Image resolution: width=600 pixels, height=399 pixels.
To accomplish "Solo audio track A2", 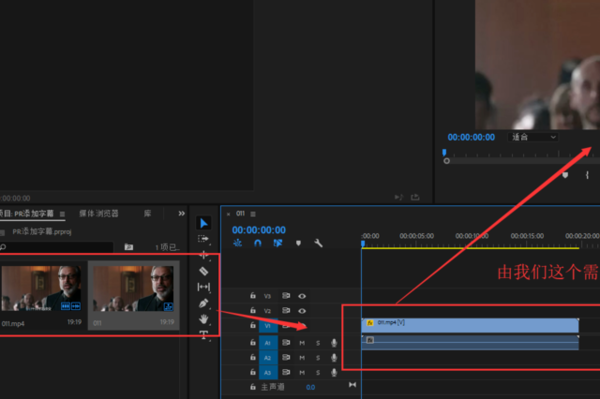I will [318, 358].
